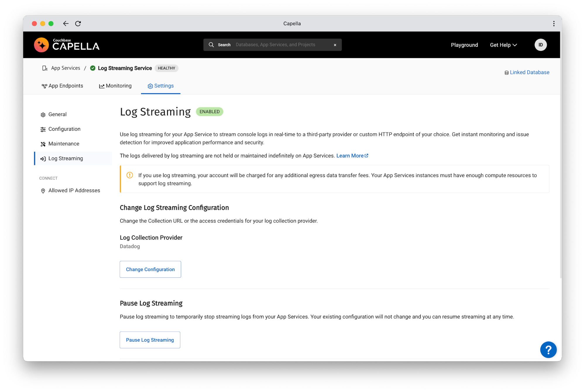The image size is (585, 392).
Task: Clear the search box with the X icon
Action: click(x=335, y=45)
